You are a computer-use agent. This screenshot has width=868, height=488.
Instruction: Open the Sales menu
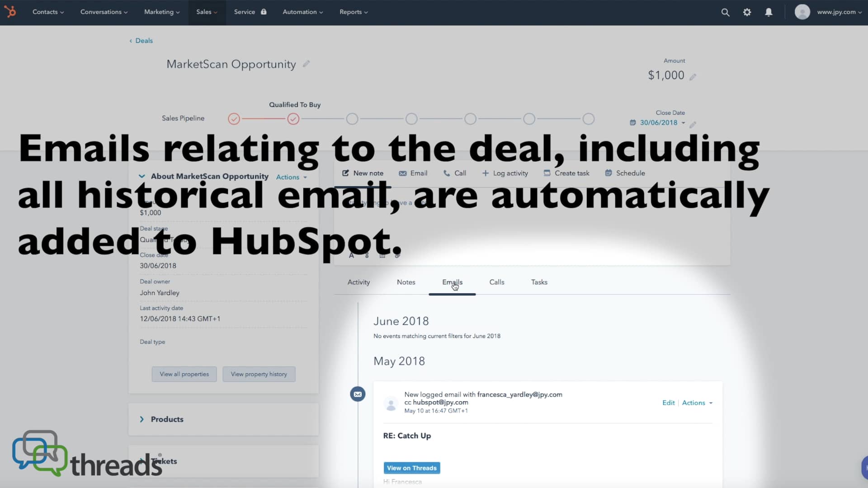(x=207, y=12)
